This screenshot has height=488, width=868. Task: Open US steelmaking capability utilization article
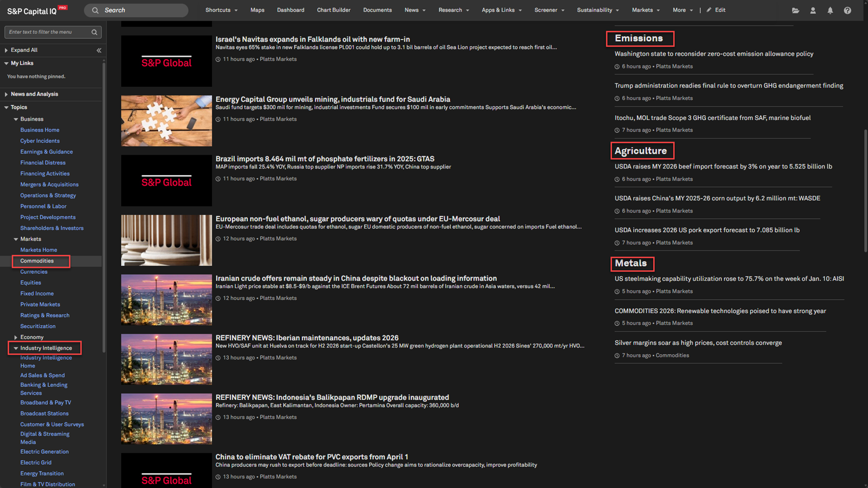coord(729,279)
